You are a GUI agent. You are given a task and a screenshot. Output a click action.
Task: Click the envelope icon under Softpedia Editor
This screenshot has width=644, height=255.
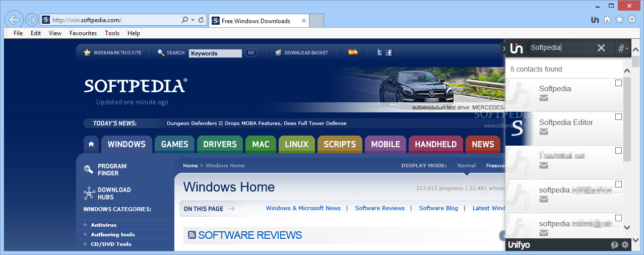click(x=544, y=132)
